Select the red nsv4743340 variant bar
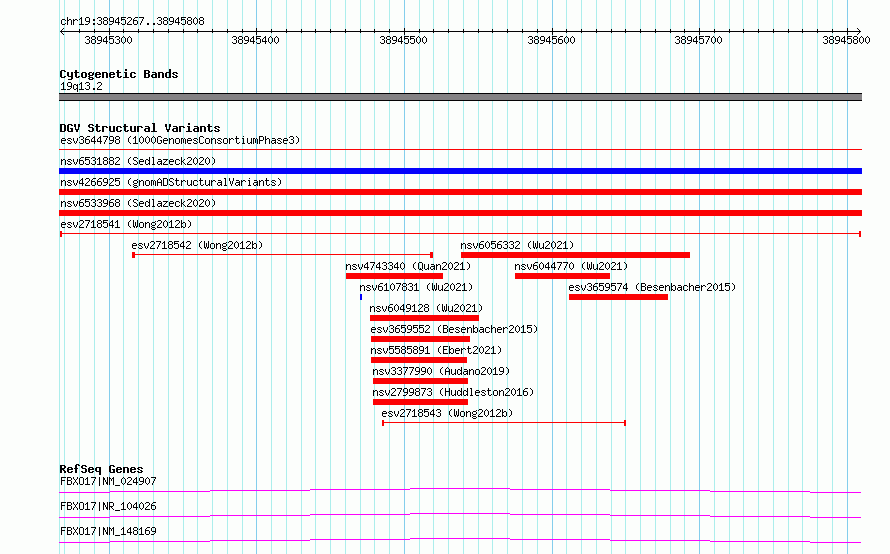 pos(394,276)
